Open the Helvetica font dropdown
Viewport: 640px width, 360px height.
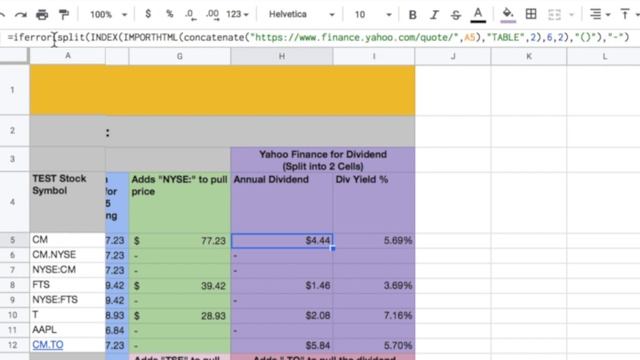[x=301, y=14]
